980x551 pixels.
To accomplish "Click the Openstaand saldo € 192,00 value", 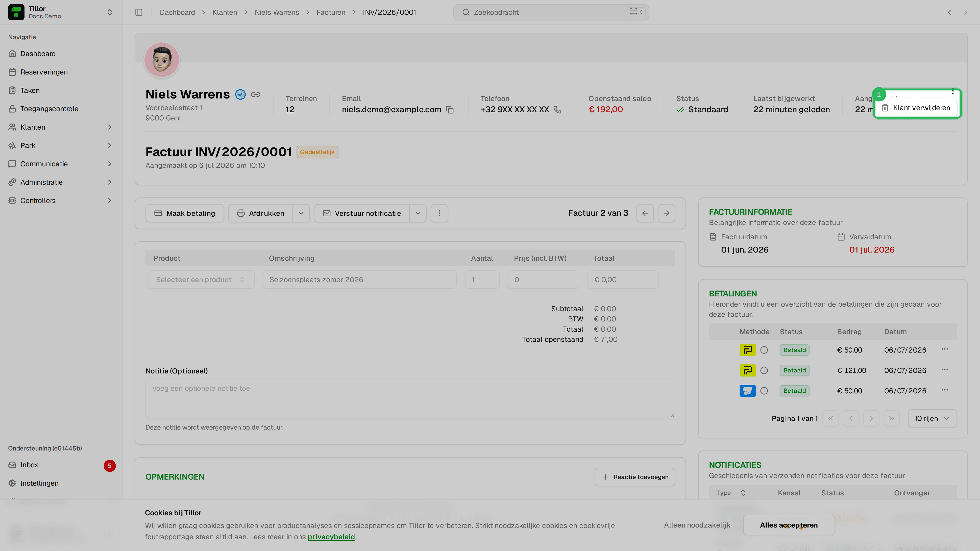I will pos(606,109).
